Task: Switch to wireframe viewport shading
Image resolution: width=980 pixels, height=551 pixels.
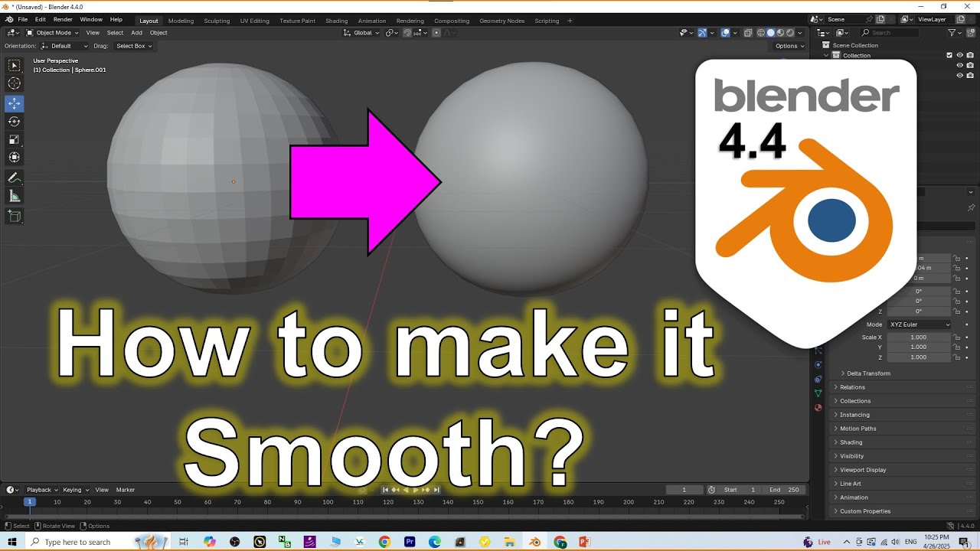Action: click(x=760, y=33)
